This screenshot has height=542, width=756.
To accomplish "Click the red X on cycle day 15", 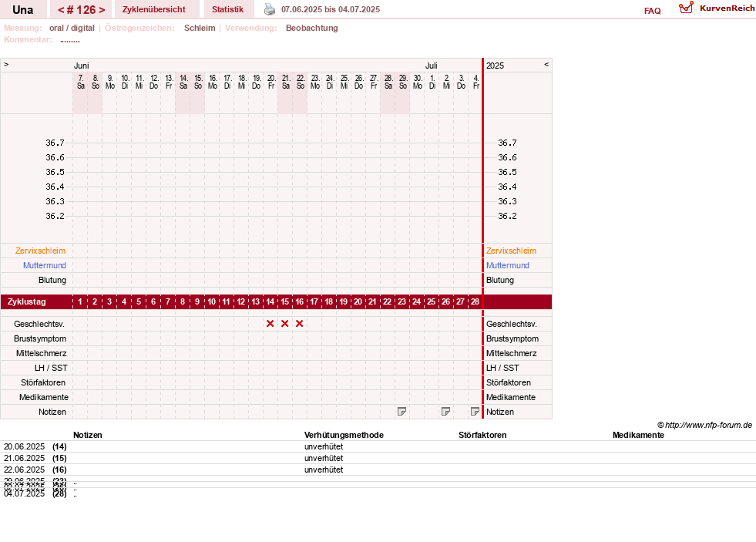I will point(285,324).
